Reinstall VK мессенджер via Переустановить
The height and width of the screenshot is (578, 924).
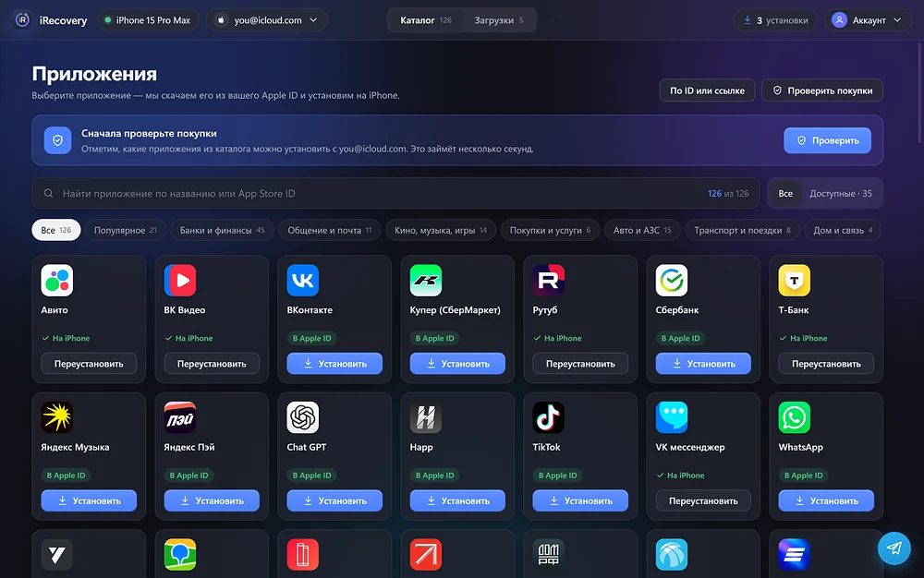tap(703, 500)
